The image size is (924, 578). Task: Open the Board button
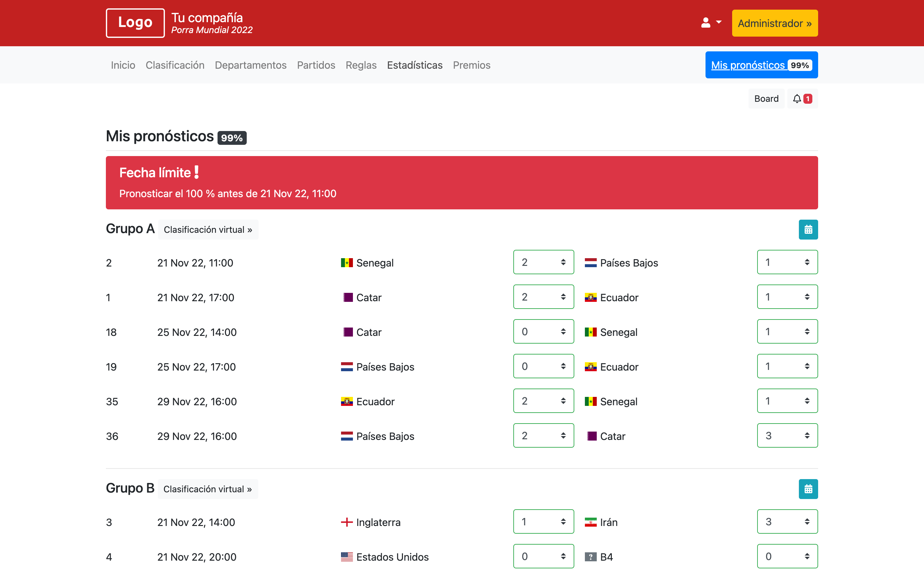[766, 99]
